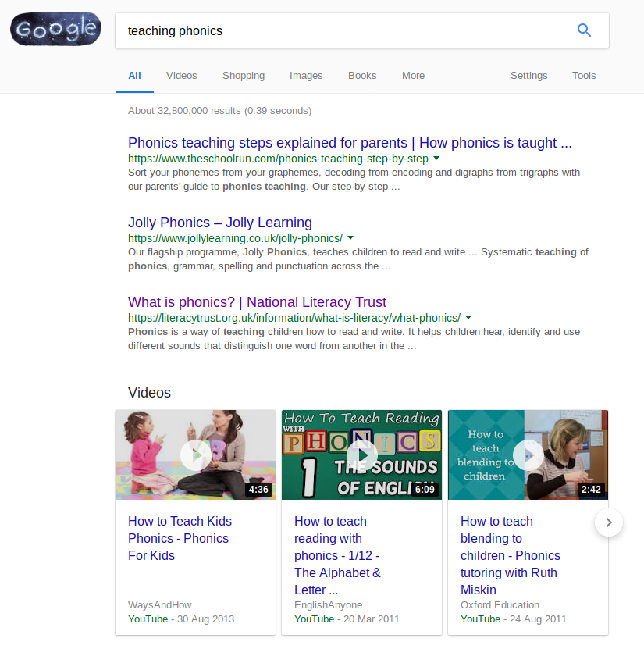Expand the theschoolrun.com URL dropdown arrow
The width and height of the screenshot is (644, 656).
click(x=436, y=158)
